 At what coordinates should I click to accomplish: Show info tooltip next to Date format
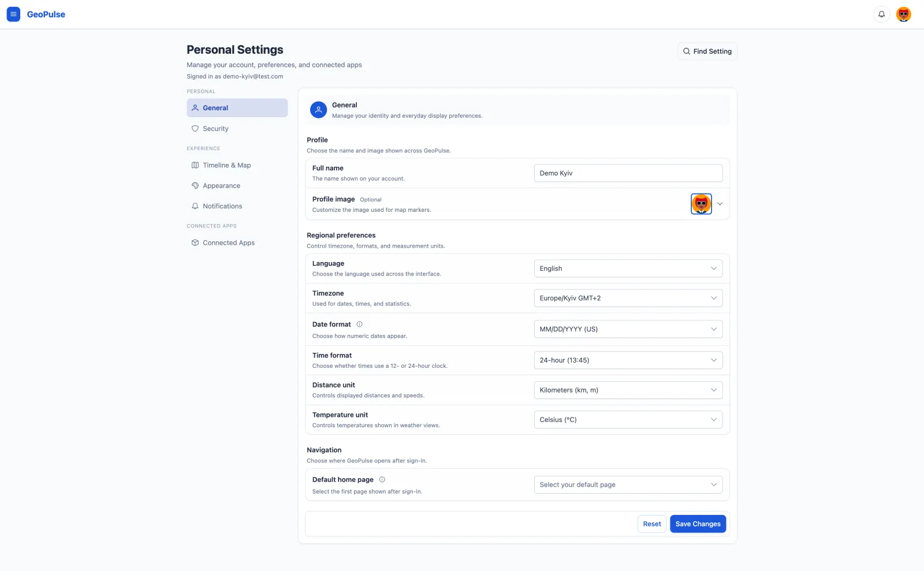point(359,324)
